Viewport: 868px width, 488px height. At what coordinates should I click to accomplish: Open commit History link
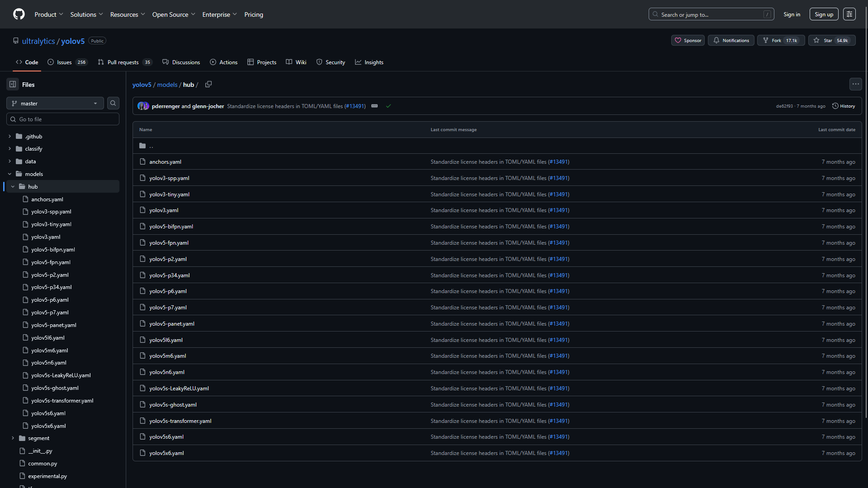[x=844, y=106]
